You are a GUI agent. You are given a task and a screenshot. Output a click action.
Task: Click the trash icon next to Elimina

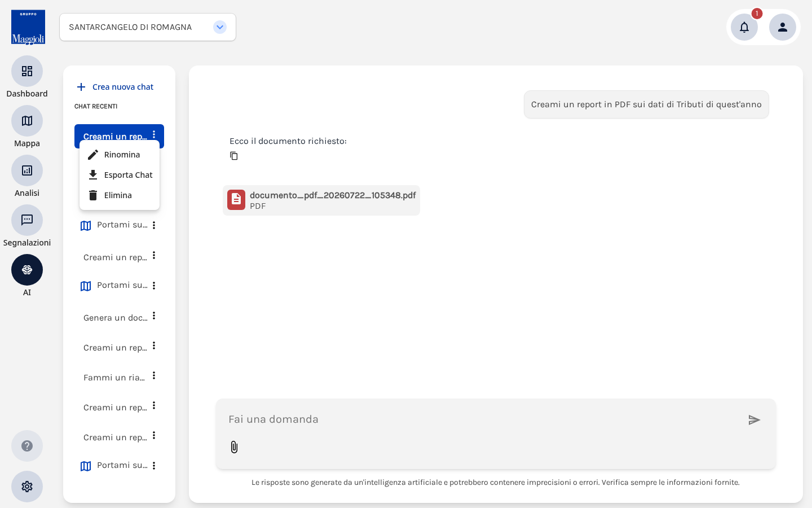click(93, 195)
